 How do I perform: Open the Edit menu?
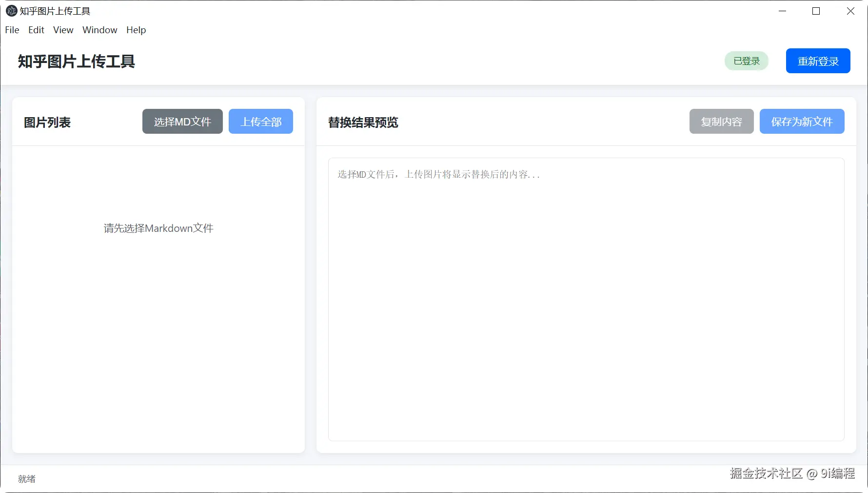pos(36,30)
